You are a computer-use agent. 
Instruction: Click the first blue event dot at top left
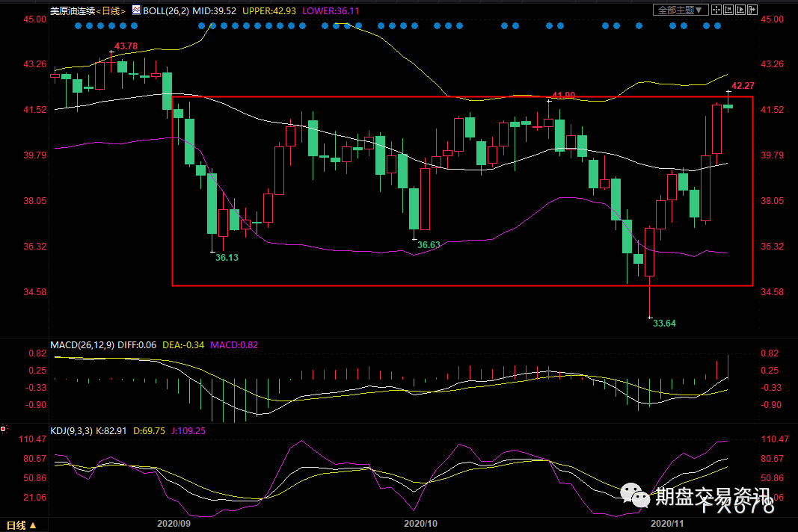point(79,26)
